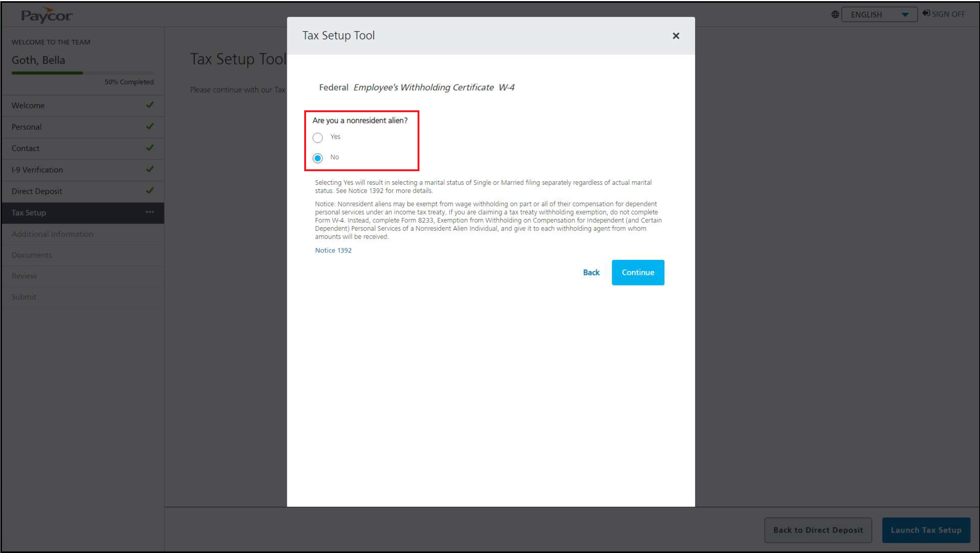Click the Paycor logo

46,15
